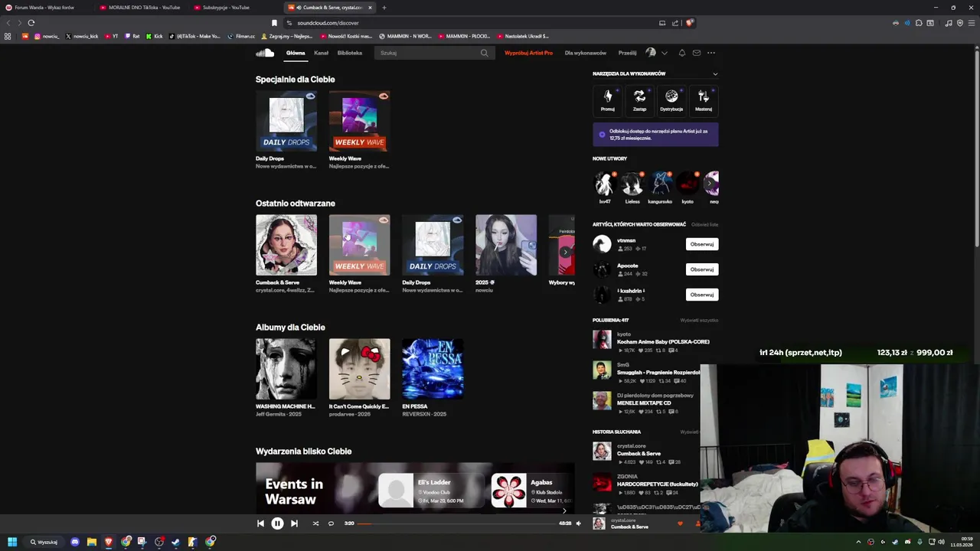The height and width of the screenshot is (551, 980).
Task: Skip to previous track in player
Action: point(260,523)
